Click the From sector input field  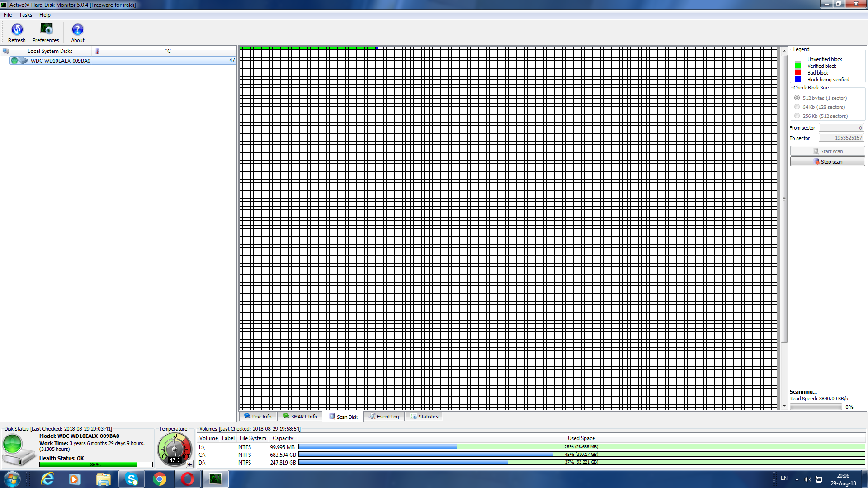841,128
